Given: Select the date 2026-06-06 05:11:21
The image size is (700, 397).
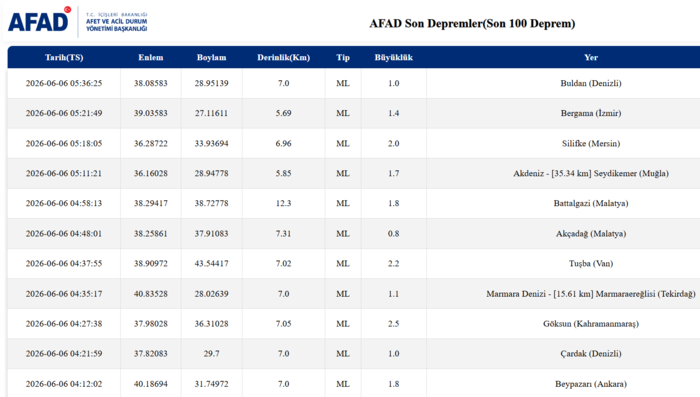Looking at the screenshot, I should pos(64,173).
